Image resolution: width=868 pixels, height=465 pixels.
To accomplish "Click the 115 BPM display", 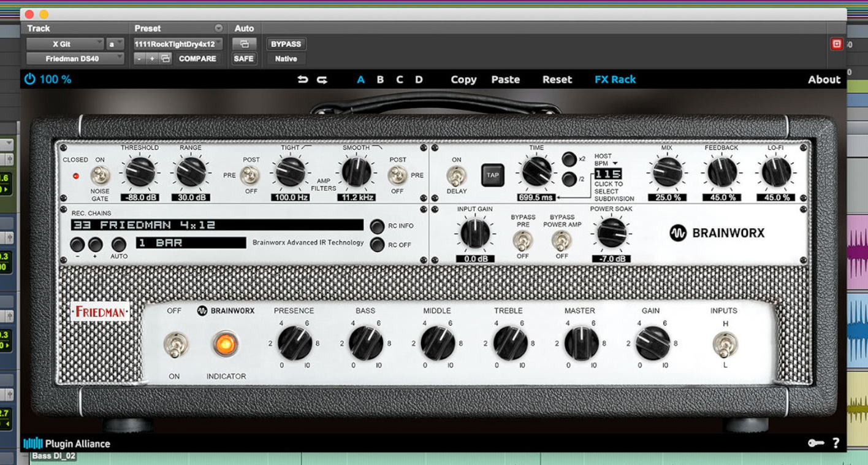I will (608, 174).
